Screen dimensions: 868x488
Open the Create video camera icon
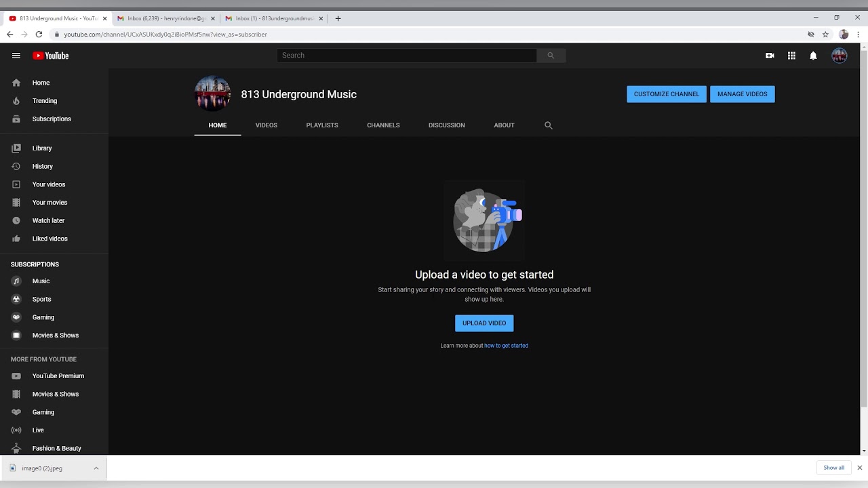tap(770, 56)
